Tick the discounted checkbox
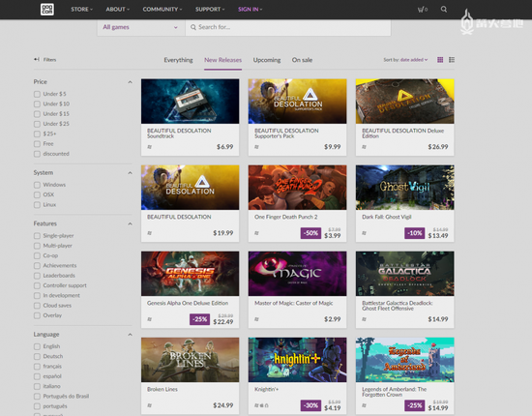 point(37,154)
